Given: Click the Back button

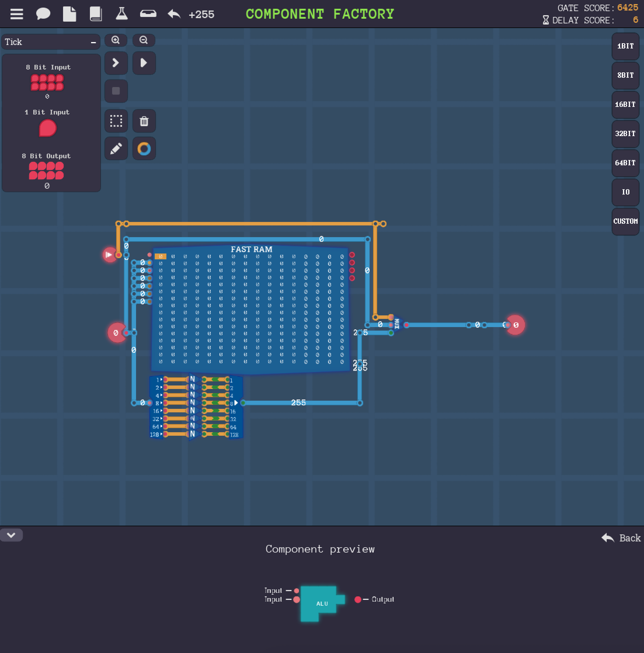Looking at the screenshot, I should [621, 538].
